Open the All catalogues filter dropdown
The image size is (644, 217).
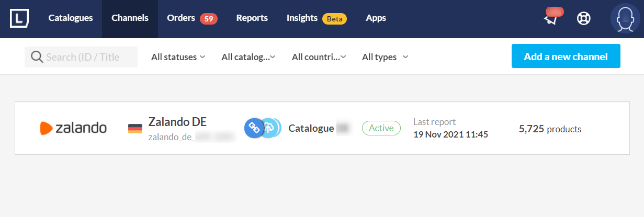tap(248, 57)
